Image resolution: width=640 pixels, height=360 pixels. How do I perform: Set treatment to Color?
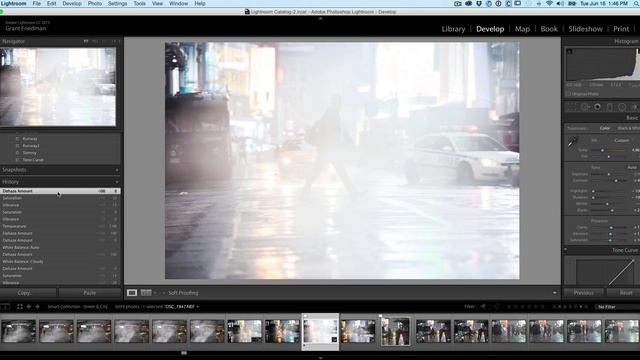(605, 128)
